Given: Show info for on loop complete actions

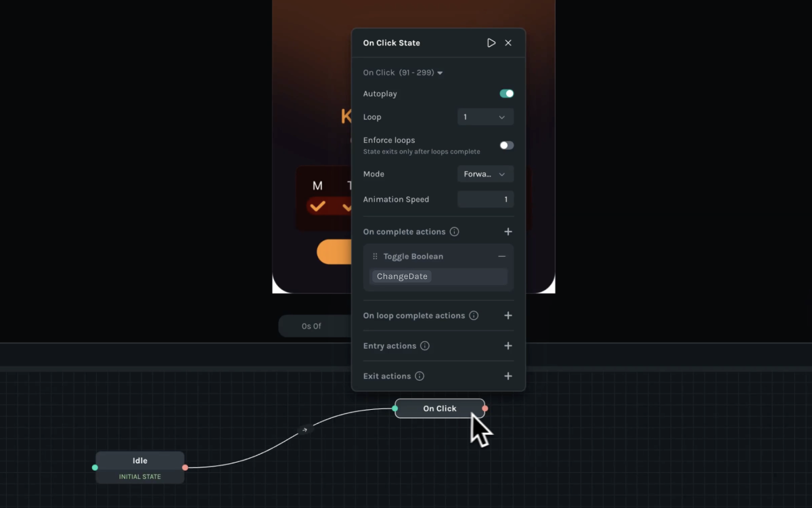Looking at the screenshot, I should [474, 316].
